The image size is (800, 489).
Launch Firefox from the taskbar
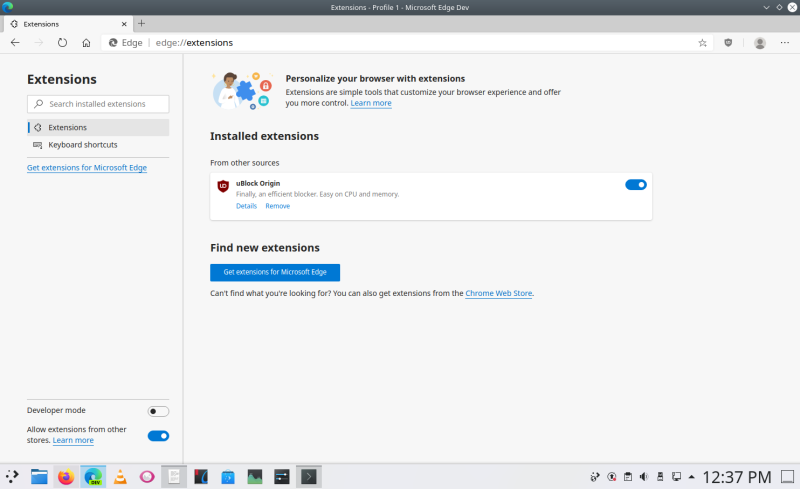[66, 477]
